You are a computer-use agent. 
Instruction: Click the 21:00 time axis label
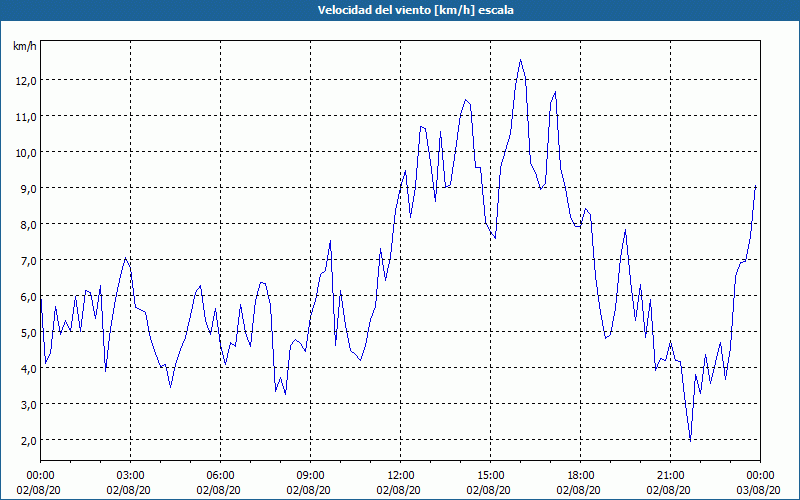tap(670, 476)
